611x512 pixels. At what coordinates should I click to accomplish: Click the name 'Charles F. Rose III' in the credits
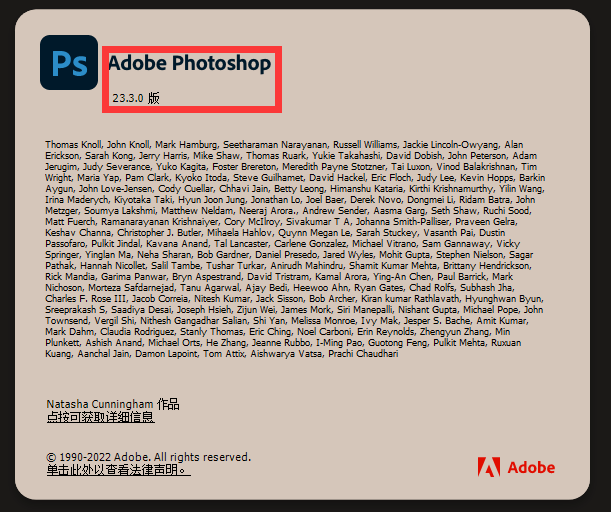click(85, 299)
